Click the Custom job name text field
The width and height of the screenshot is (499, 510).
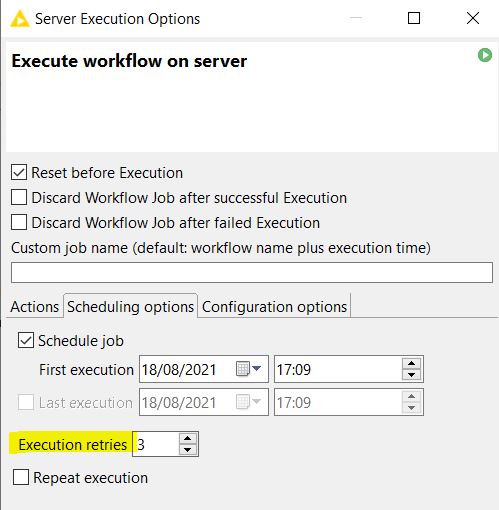pos(252,272)
